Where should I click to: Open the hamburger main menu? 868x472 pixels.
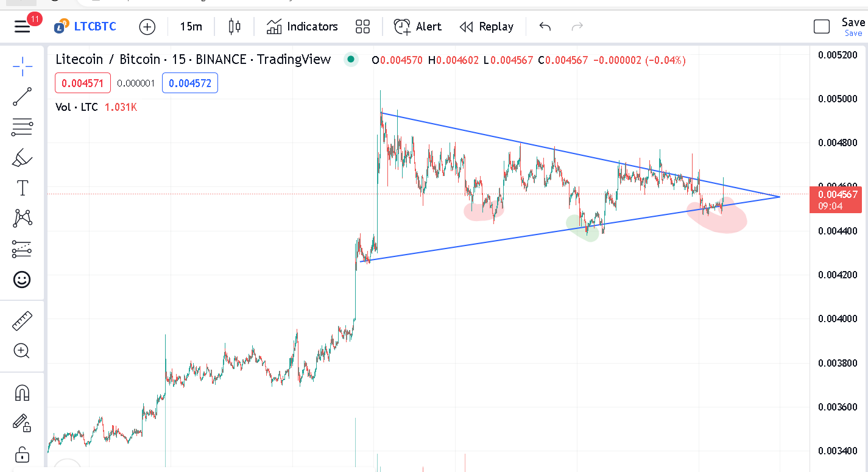tap(23, 27)
